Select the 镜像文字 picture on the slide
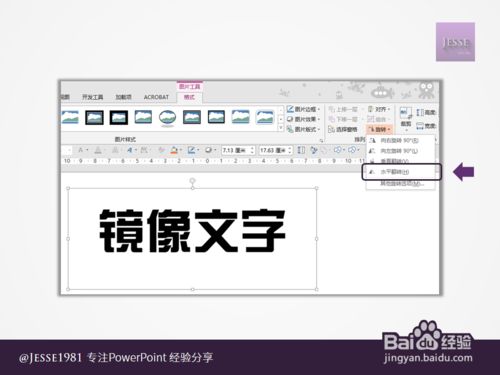The height and width of the screenshot is (375, 500). click(192, 239)
